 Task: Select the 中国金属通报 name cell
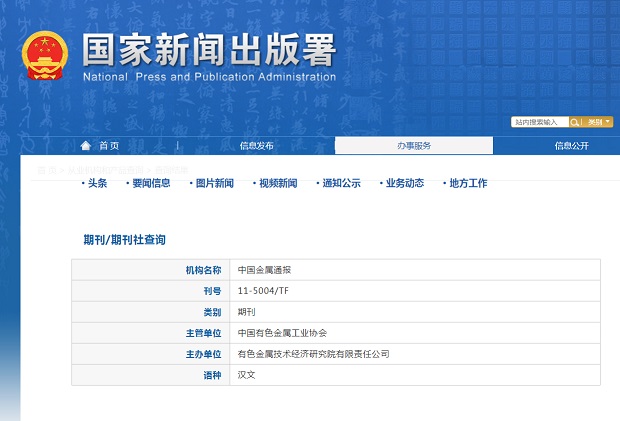[264, 270]
